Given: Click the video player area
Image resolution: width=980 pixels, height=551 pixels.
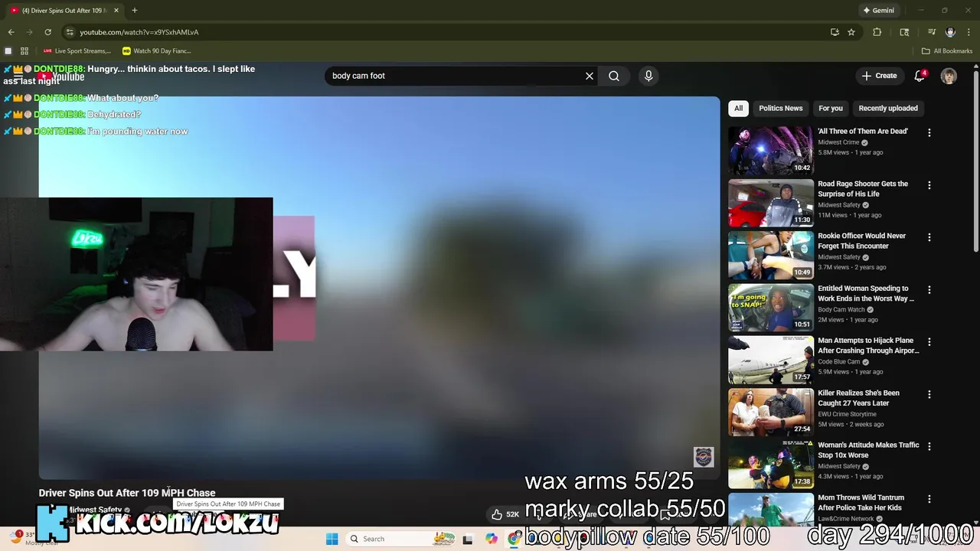Looking at the screenshot, I should point(379,288).
